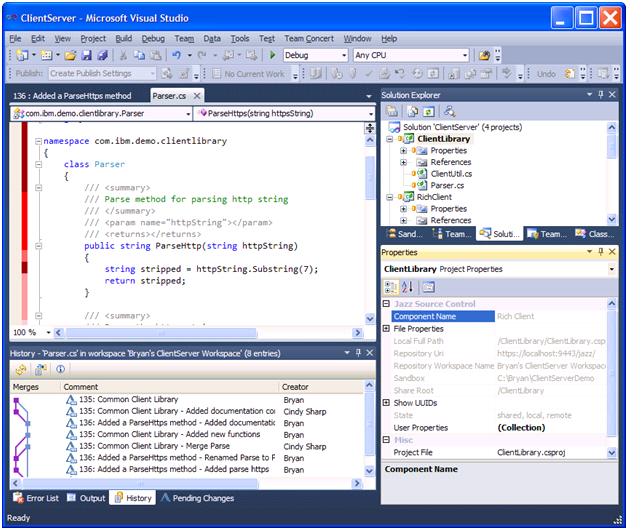This screenshot has height=530, width=628.
Task: Collapse the Jazz Source Control category
Action: [386, 304]
